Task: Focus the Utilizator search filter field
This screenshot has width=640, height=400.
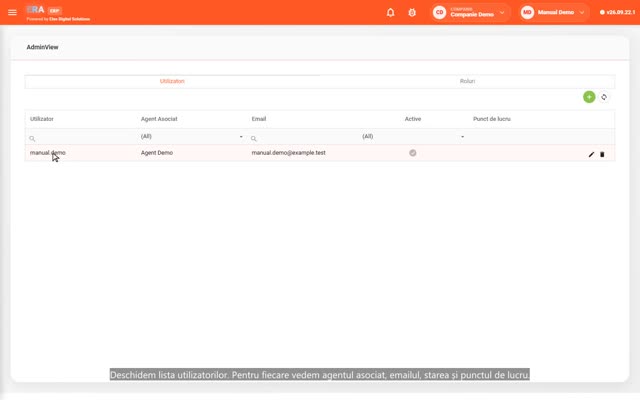Action: [81, 138]
